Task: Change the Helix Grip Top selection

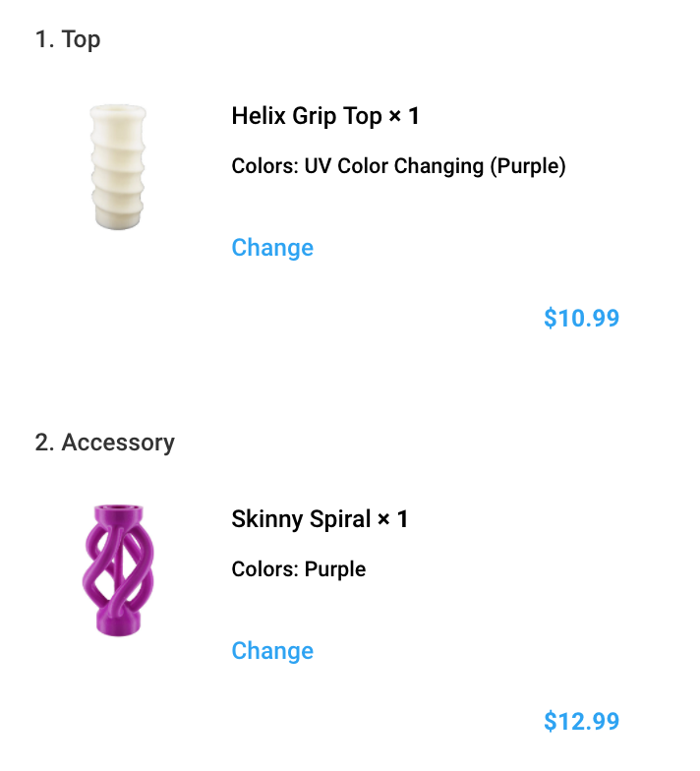Action: point(272,248)
